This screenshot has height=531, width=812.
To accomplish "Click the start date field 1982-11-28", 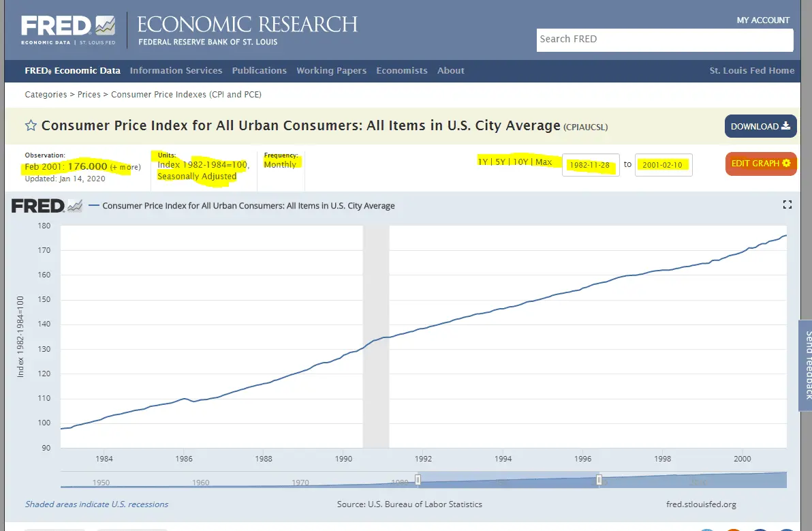I will click(x=590, y=165).
